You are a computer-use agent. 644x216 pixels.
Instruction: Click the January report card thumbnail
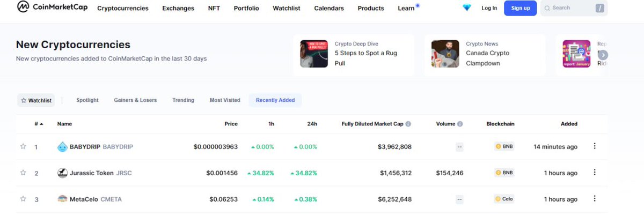[576, 54]
